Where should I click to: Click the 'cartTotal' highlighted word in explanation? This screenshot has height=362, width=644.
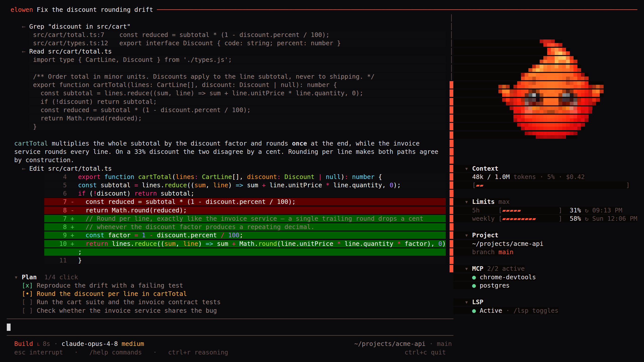coord(31,144)
